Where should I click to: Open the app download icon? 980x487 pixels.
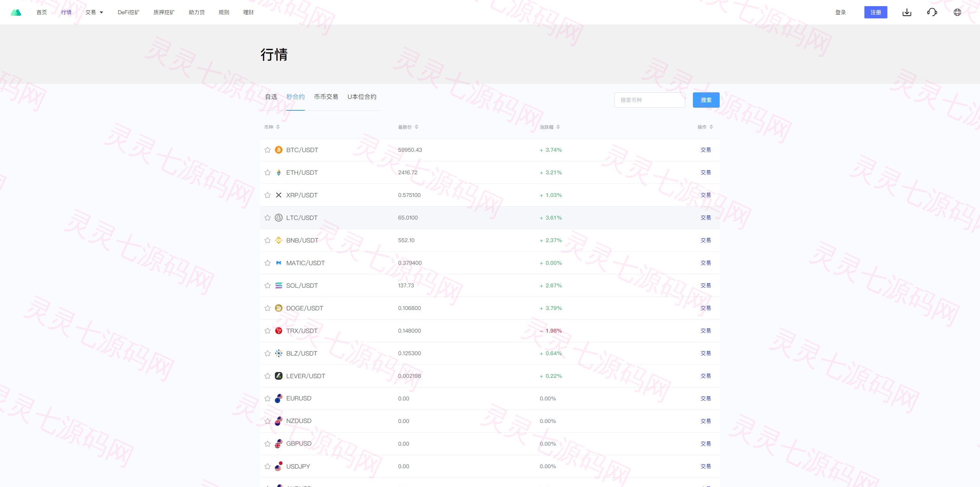tap(907, 12)
